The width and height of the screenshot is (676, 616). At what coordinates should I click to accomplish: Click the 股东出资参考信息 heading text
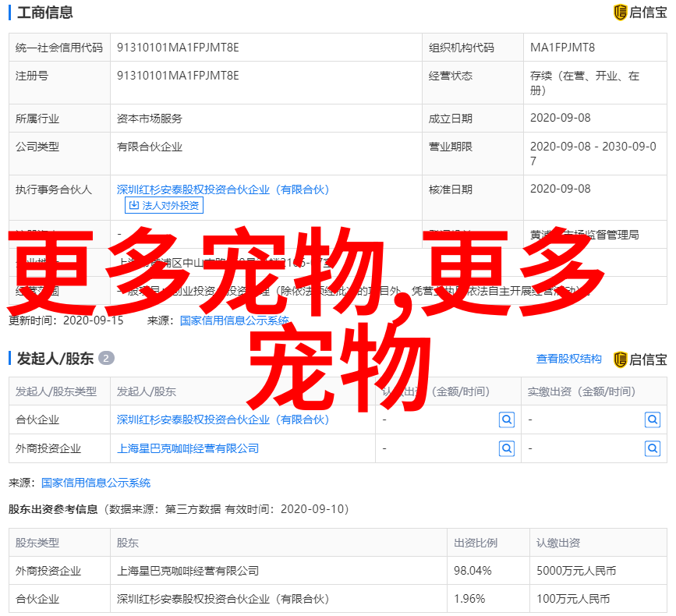53,509
